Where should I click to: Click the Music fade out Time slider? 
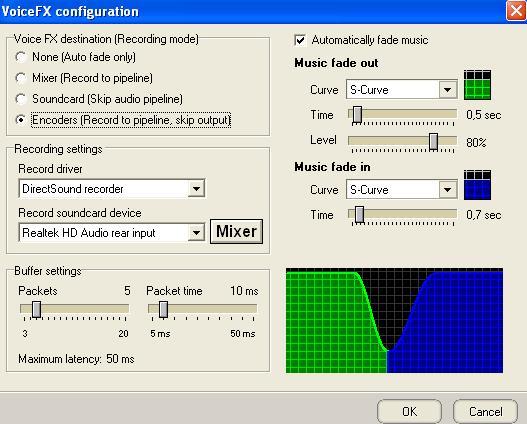coord(403,115)
